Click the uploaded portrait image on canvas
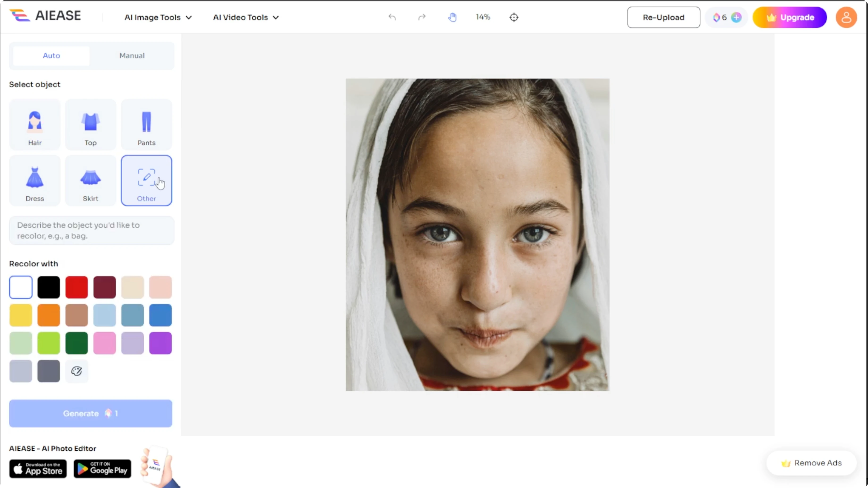 pos(477,235)
